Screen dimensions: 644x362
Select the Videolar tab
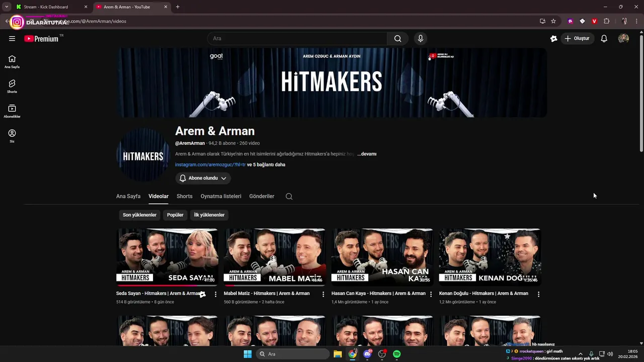[x=158, y=196]
